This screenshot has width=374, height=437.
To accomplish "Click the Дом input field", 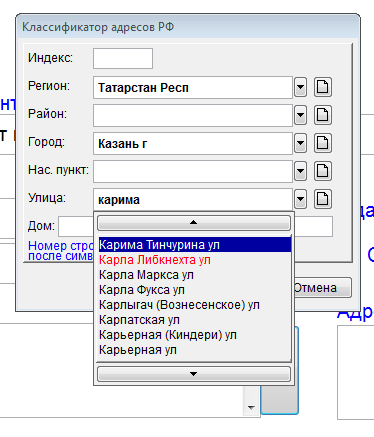I will click(x=76, y=226).
